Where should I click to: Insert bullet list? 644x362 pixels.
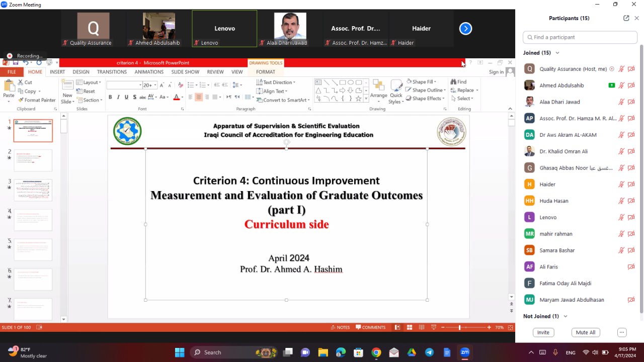click(x=192, y=85)
